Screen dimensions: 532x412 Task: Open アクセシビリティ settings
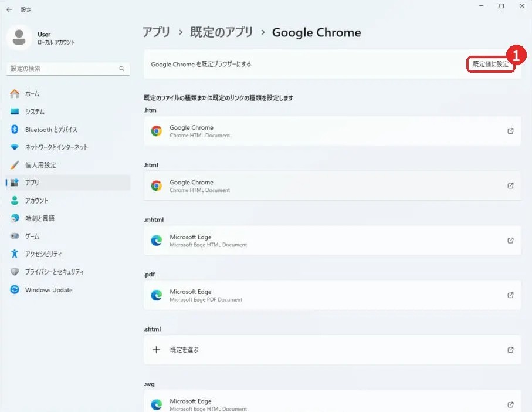68,254
